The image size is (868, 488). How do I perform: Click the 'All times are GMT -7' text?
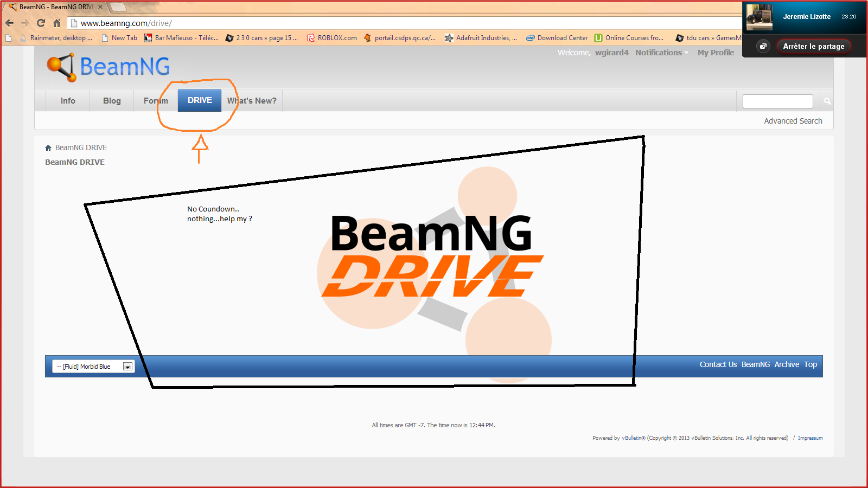[433, 425]
